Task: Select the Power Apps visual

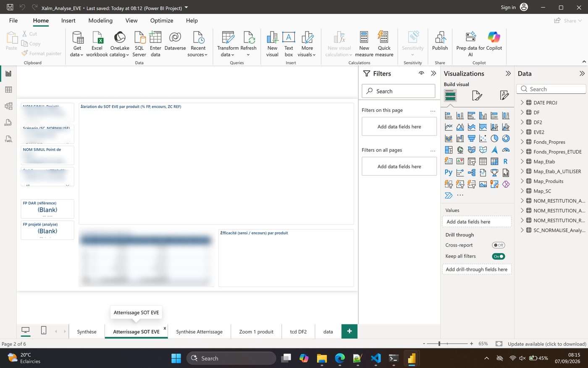Action: [506, 184]
